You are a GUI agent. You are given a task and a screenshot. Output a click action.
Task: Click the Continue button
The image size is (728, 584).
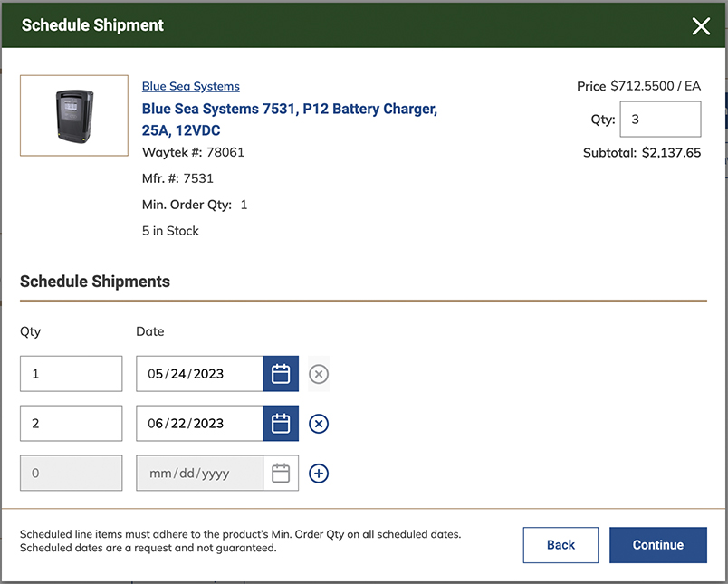click(658, 545)
